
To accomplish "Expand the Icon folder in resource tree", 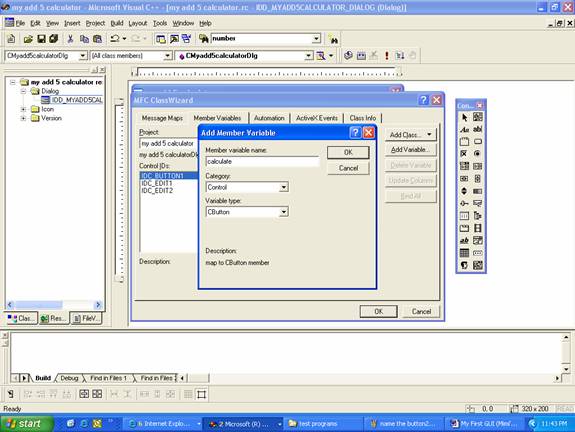I will 23,109.
